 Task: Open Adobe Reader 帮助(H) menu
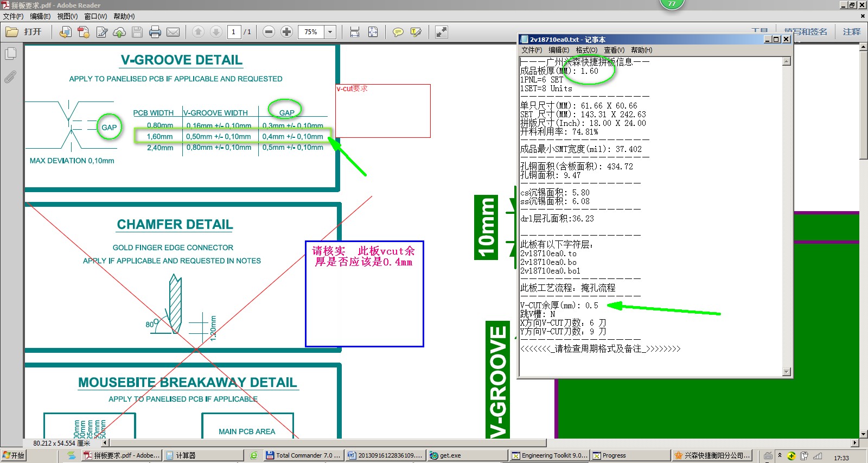124,16
